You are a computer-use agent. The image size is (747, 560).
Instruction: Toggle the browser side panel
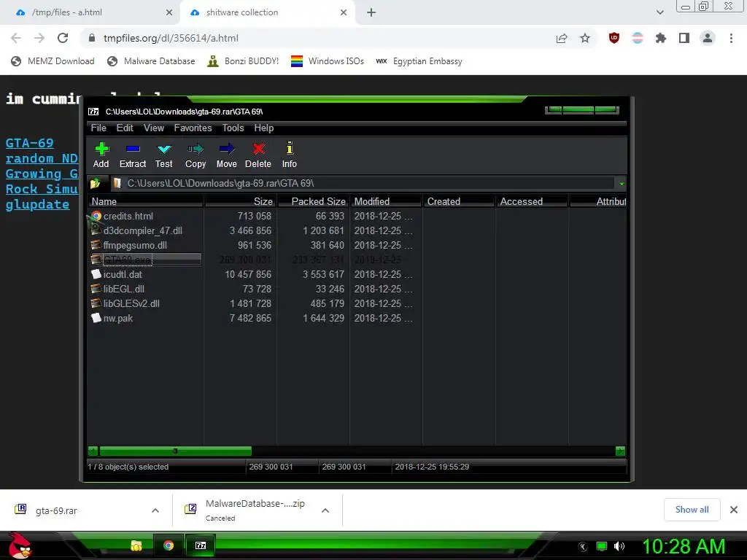[684, 38]
